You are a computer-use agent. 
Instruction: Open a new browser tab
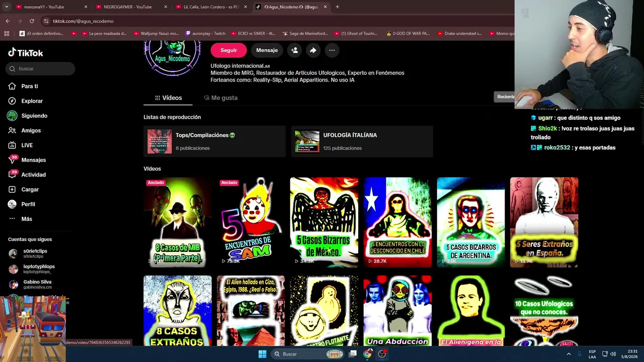click(337, 7)
